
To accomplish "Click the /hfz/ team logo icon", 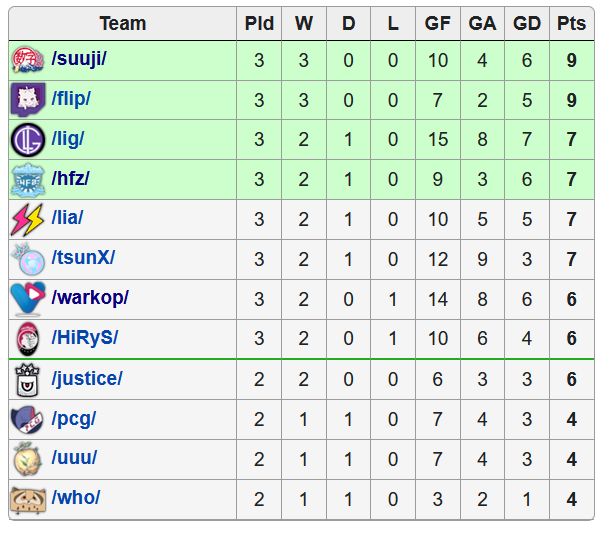I will (x=27, y=180).
